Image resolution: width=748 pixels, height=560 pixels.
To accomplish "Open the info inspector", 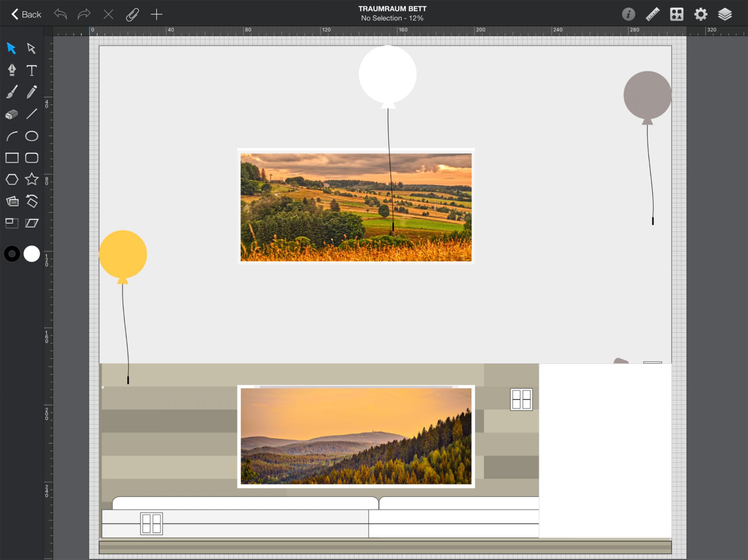I will pos(628,14).
